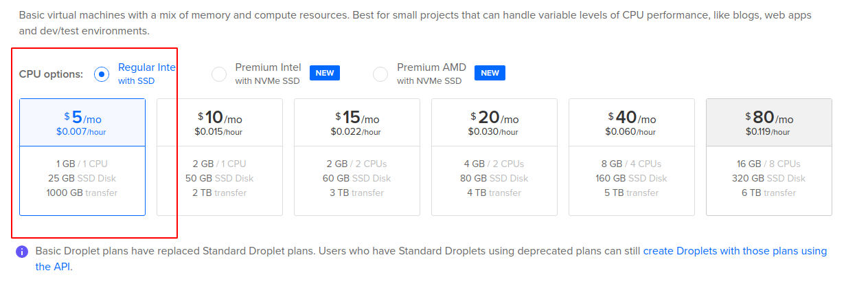Select the Premium AMD radio button
The image size is (868, 284).
[380, 74]
